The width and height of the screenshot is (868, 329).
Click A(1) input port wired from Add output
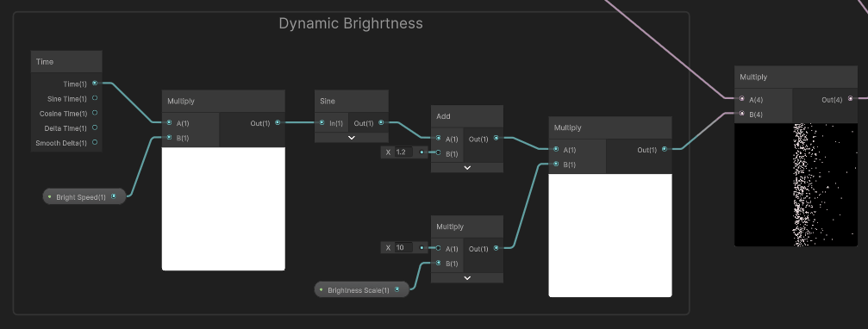[556, 149]
